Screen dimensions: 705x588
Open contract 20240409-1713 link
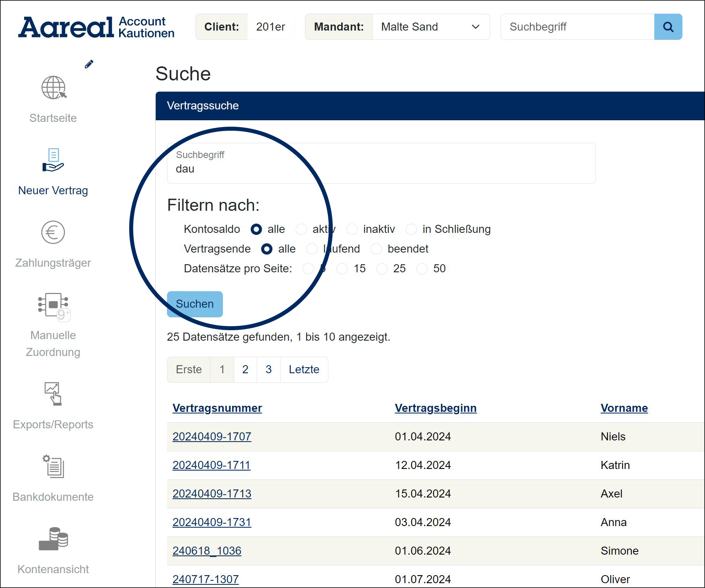pyautogui.click(x=212, y=493)
